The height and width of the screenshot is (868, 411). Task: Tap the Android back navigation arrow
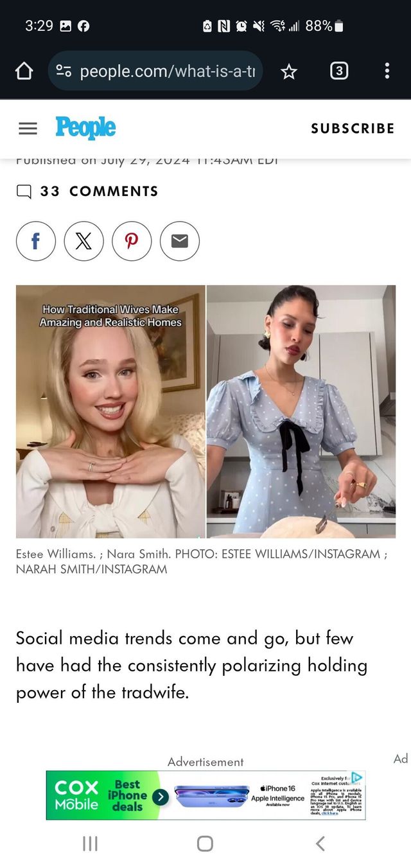click(x=320, y=844)
